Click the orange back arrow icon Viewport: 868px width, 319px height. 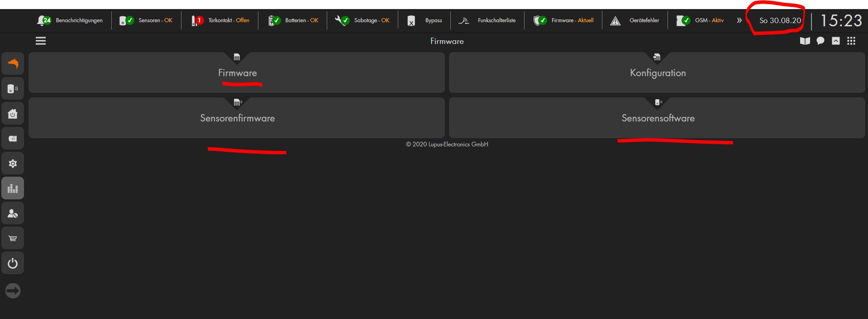click(x=13, y=64)
